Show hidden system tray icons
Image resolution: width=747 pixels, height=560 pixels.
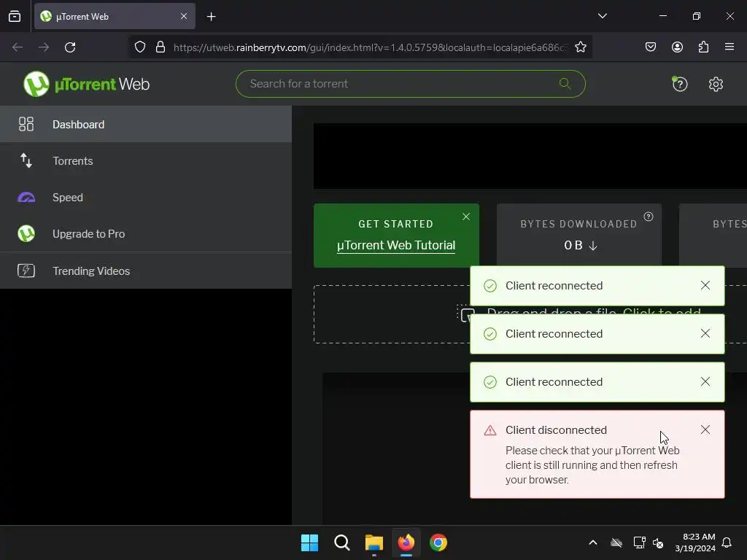pyautogui.click(x=592, y=542)
